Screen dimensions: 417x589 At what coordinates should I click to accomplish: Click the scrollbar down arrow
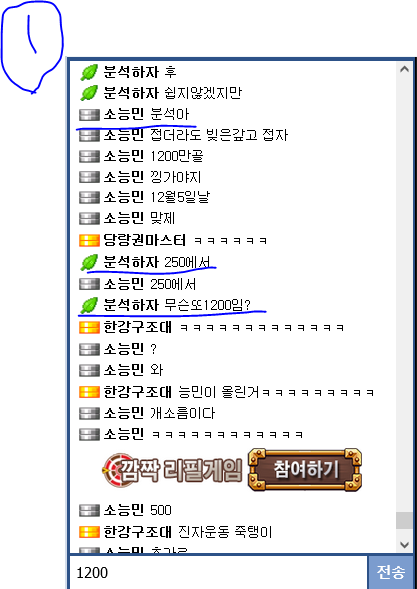404,544
